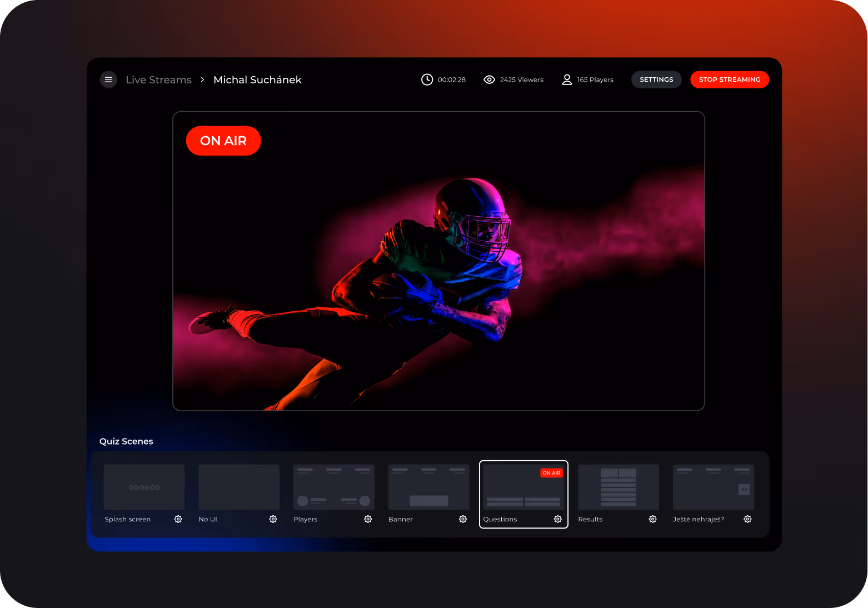
Task: Click the No UI label
Action: point(208,519)
